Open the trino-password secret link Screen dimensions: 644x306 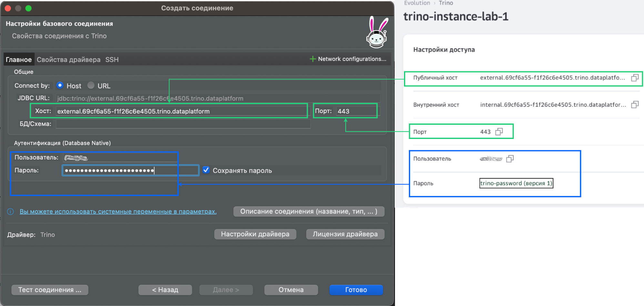tap(516, 183)
